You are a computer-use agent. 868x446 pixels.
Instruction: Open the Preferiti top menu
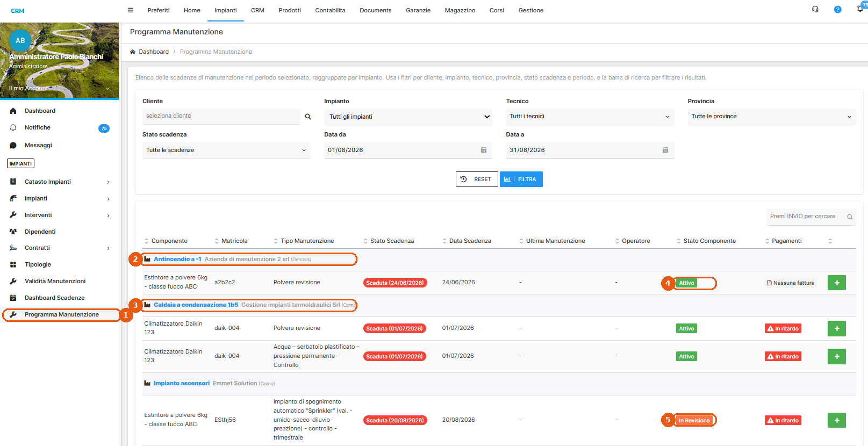[x=159, y=10]
